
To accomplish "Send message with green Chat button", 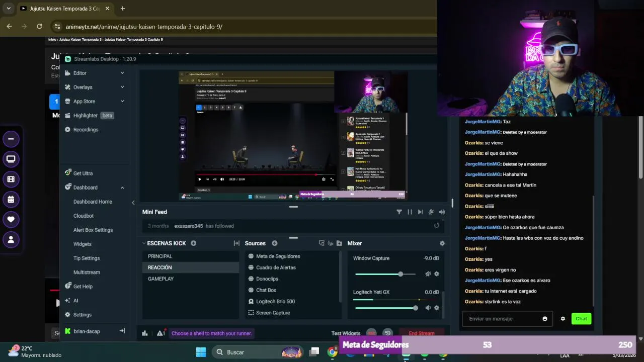I will [x=581, y=319].
